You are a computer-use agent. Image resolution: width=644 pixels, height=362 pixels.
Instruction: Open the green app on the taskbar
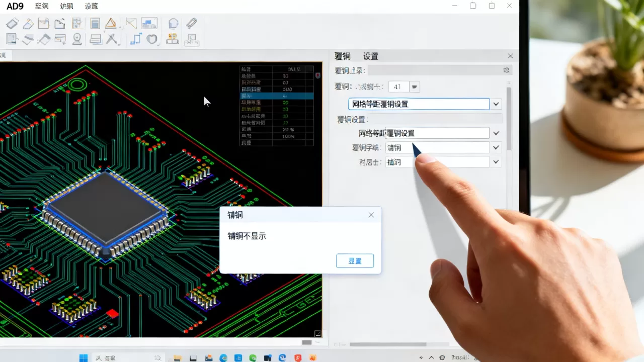pos(253,357)
